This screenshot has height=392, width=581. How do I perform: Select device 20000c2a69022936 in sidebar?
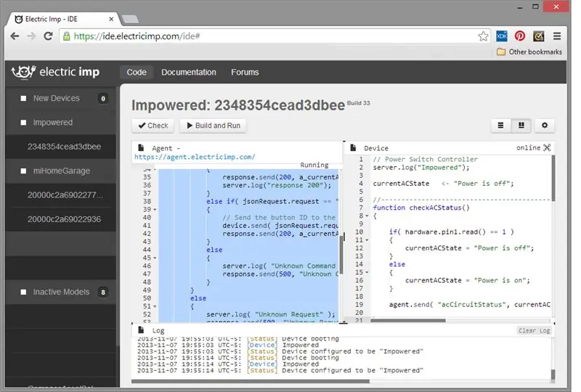[x=64, y=219]
